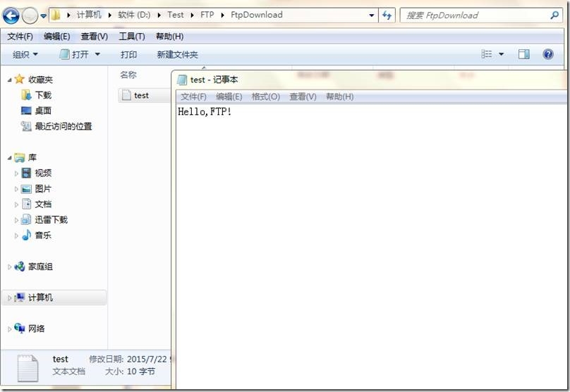Expand the 家庭组 node arrow
570x392 pixels.
(9, 267)
